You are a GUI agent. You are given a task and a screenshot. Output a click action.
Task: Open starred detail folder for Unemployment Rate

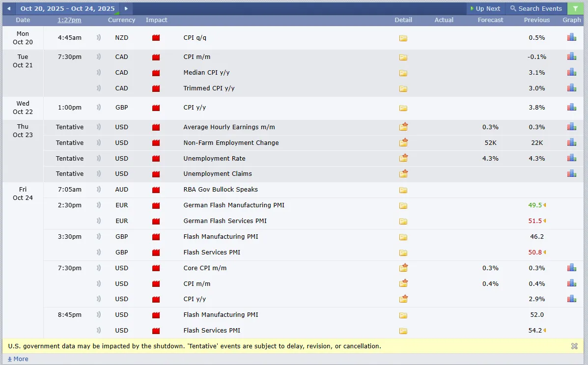(x=403, y=158)
